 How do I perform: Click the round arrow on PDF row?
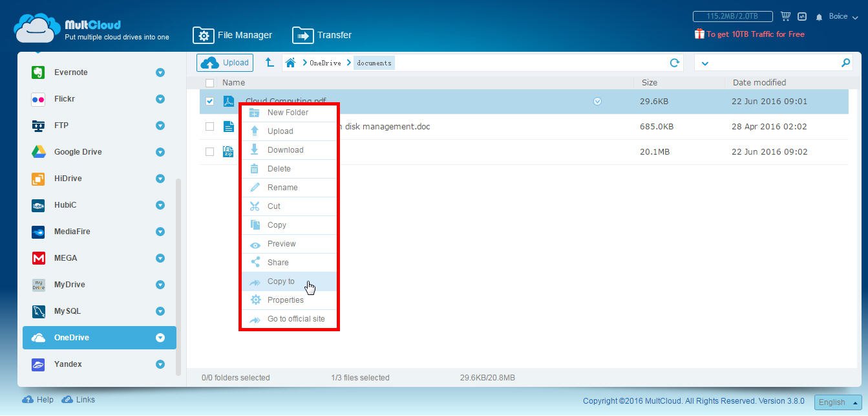(597, 102)
